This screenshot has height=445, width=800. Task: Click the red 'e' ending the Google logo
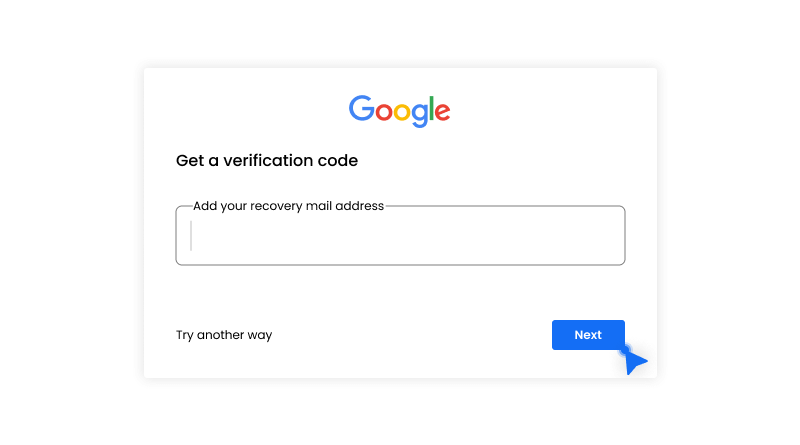tap(442, 112)
